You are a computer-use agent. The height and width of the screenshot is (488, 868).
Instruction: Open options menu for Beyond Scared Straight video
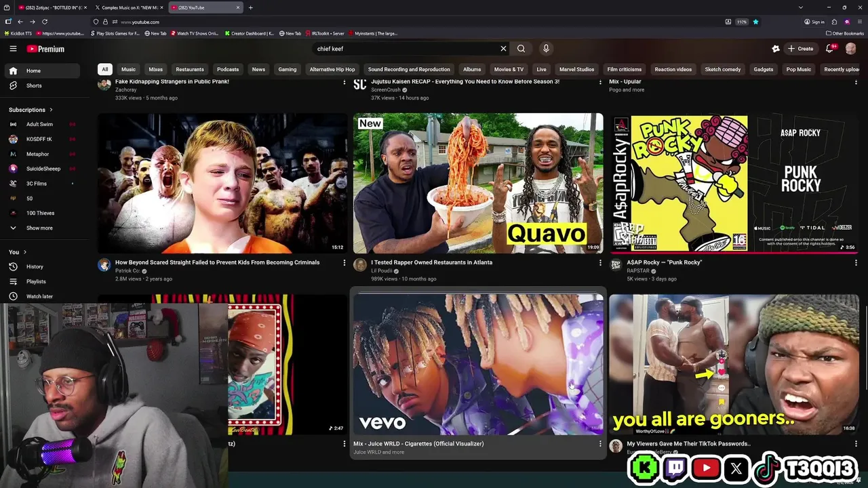click(344, 263)
